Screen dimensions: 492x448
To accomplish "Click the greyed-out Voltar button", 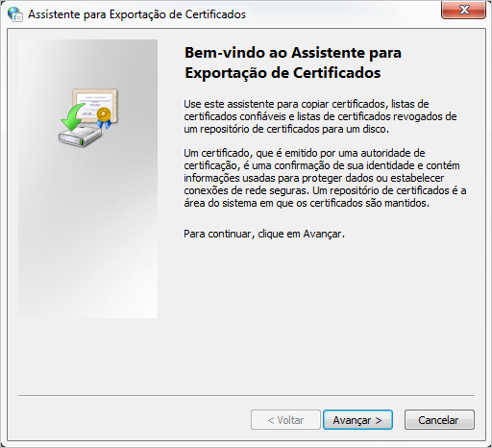I will pyautogui.click(x=285, y=420).
